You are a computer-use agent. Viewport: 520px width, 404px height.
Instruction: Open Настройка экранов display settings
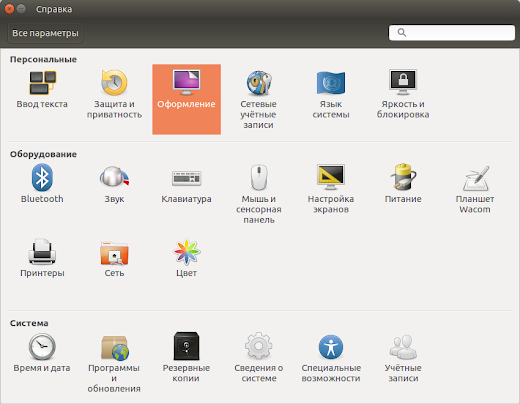pos(331,189)
